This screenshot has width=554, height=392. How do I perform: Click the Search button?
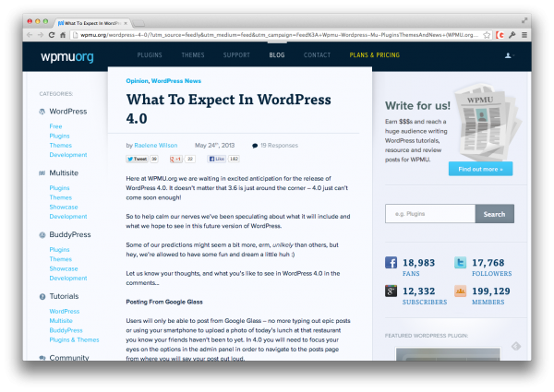(494, 214)
